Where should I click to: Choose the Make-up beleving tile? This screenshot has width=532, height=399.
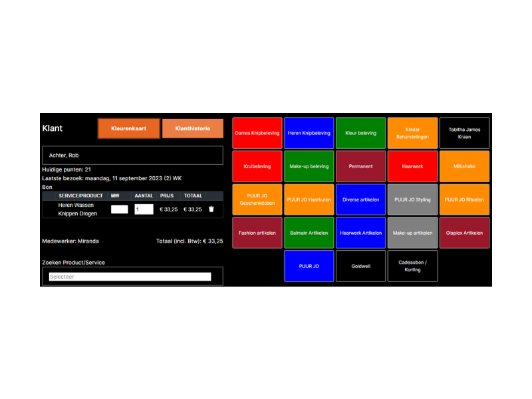[309, 166]
